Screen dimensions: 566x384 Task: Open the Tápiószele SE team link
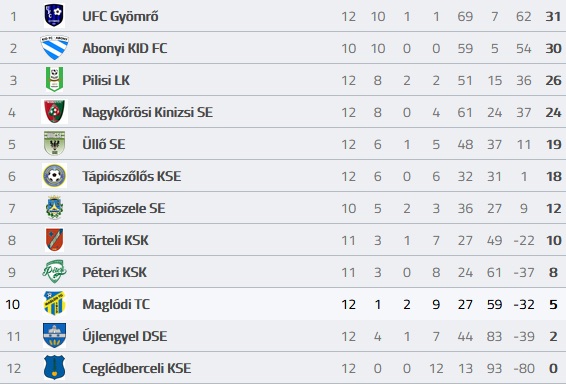123,209
